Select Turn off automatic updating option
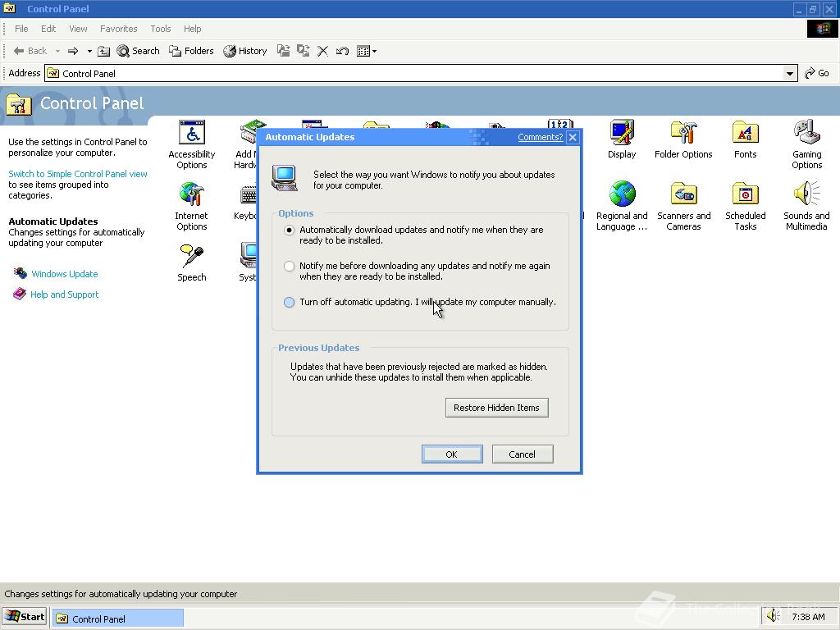 pos(289,302)
